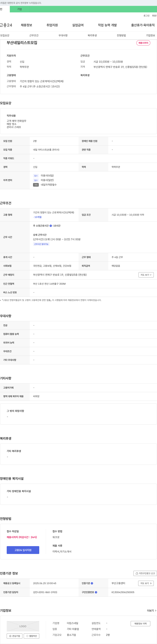Switch to the 기업 tab
Viewport: 157px width, 644px height.
click(x=20, y=9)
